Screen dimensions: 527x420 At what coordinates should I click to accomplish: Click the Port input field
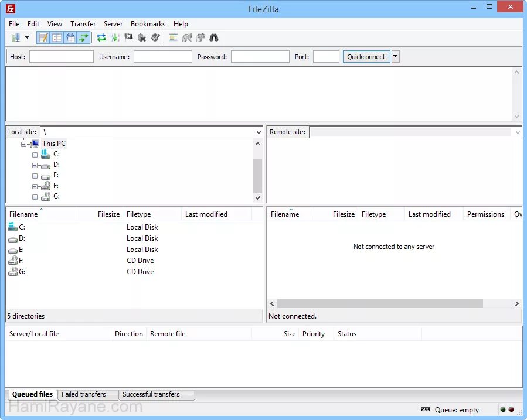pos(326,57)
